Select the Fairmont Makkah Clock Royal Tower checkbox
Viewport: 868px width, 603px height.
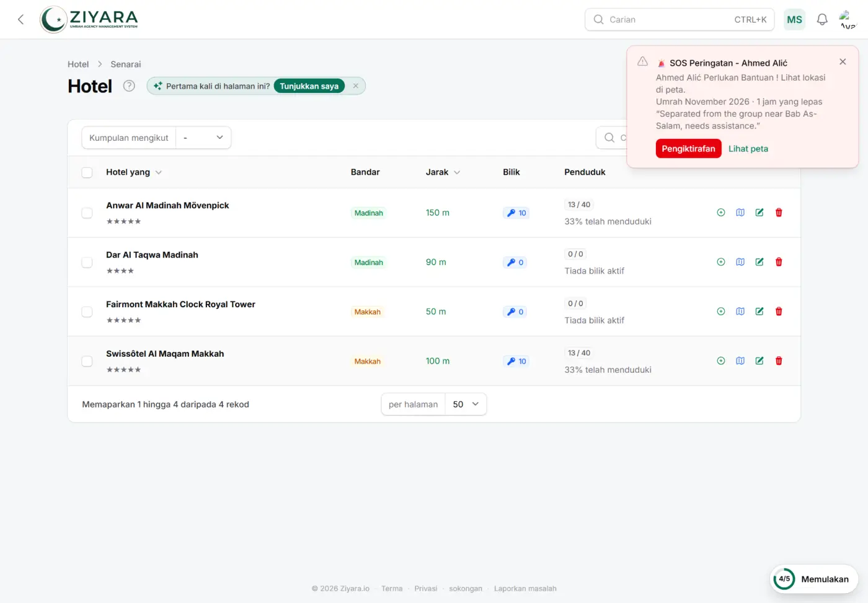pos(87,312)
